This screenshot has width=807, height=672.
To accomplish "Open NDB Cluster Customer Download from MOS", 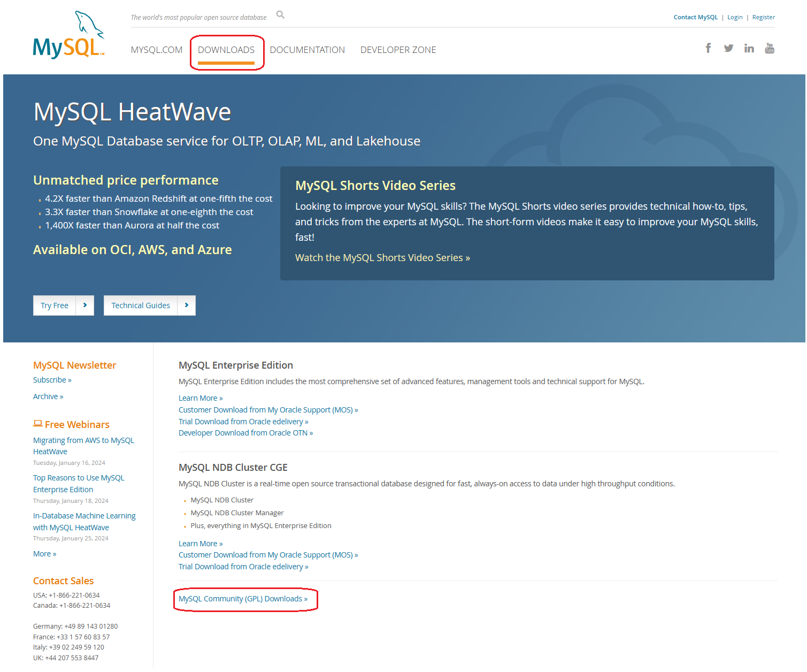I will (268, 555).
